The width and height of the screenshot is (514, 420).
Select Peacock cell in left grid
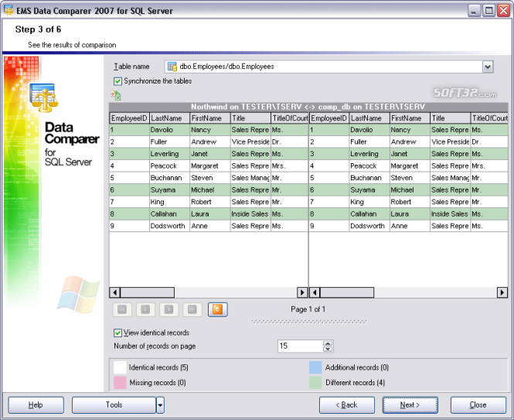point(169,166)
